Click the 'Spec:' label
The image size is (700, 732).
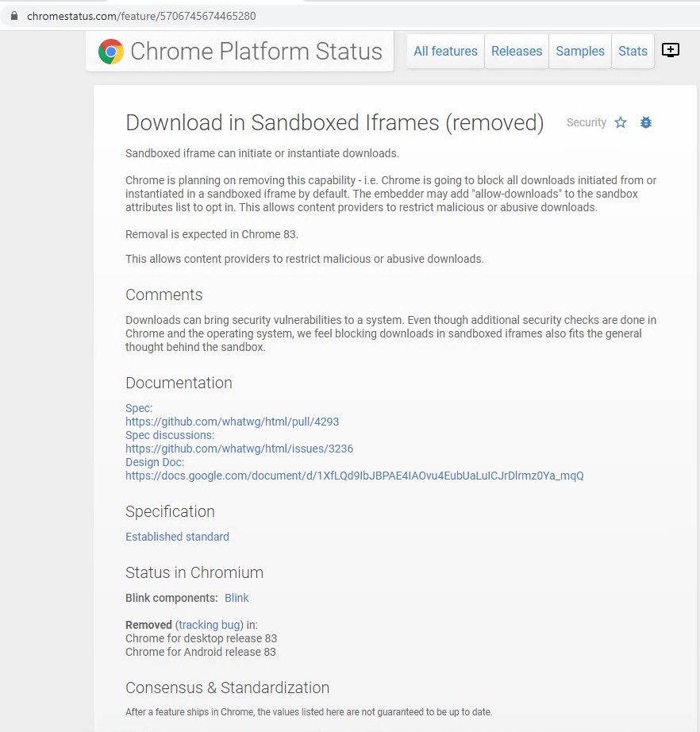click(139, 408)
